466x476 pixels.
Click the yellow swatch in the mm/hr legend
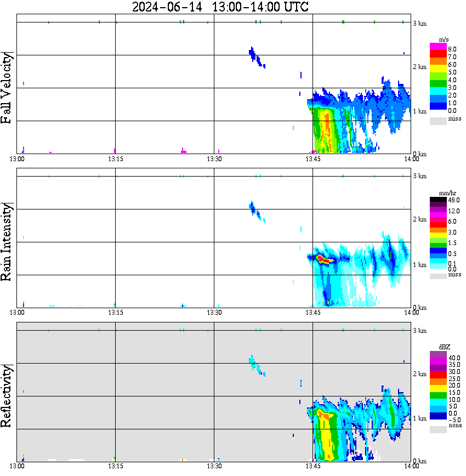pyautogui.click(x=438, y=235)
